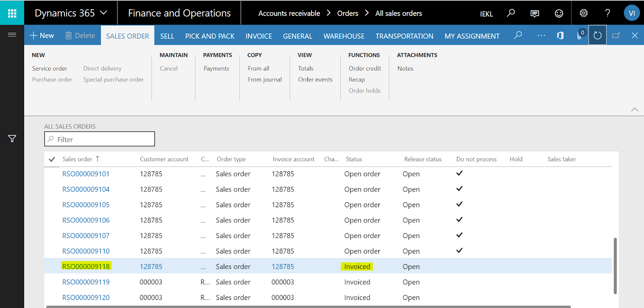Screen dimensions: 644x308
Task: Click the Payments ribbon button
Action: [x=216, y=69]
